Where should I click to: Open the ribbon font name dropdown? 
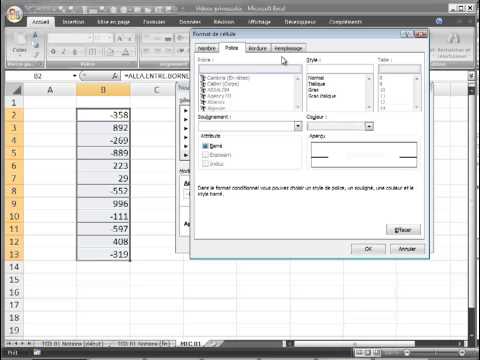pos(90,38)
